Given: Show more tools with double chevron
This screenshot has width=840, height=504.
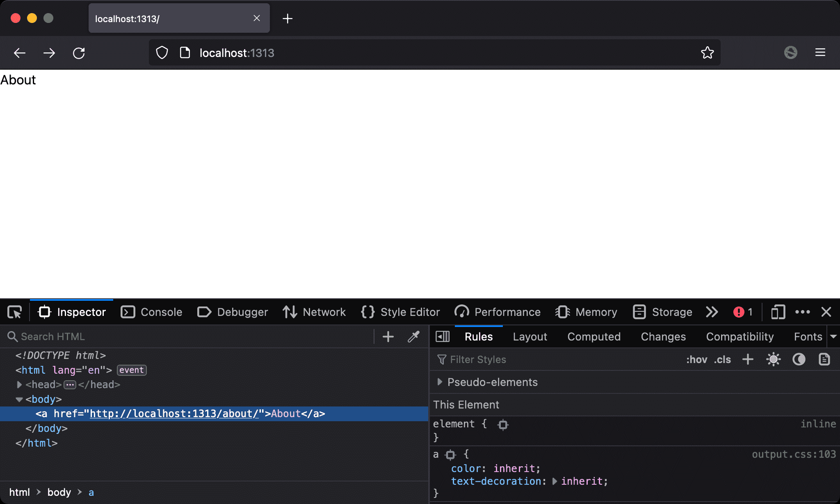Looking at the screenshot, I should [712, 312].
